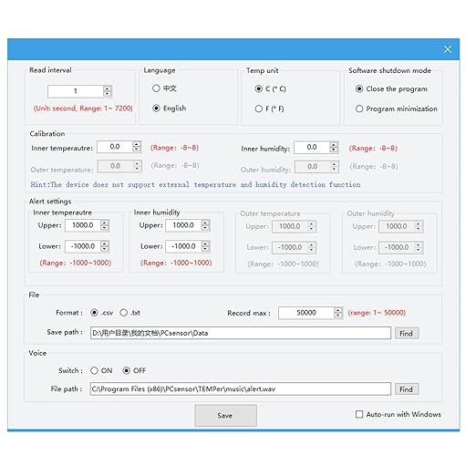Click the Inner humidity Lower input field

pos(184,246)
